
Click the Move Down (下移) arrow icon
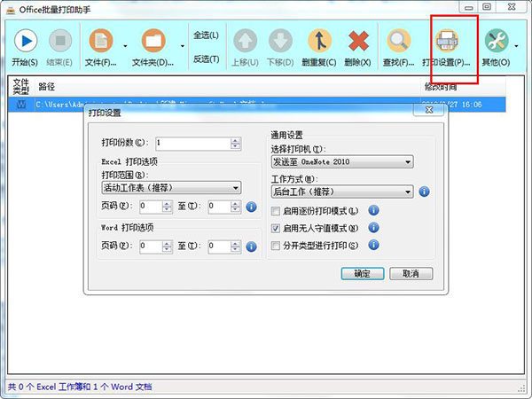[280, 41]
